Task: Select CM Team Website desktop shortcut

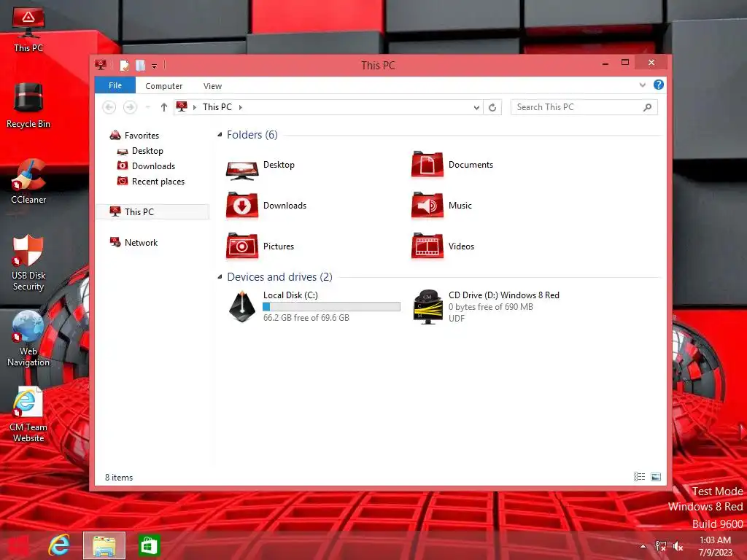Action: point(28,414)
